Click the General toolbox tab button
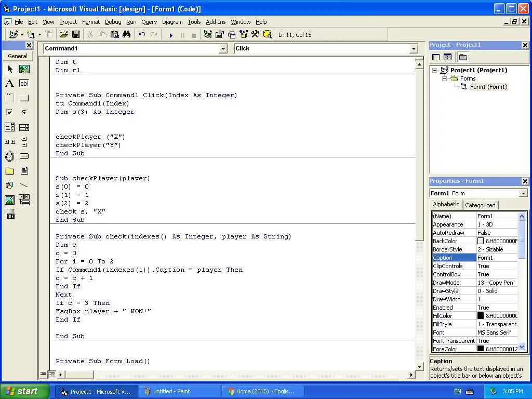Viewport: 532px width, 399px height. point(18,56)
